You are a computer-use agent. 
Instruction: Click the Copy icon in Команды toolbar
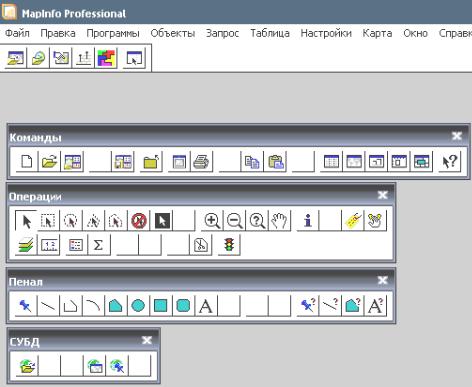tap(252, 162)
